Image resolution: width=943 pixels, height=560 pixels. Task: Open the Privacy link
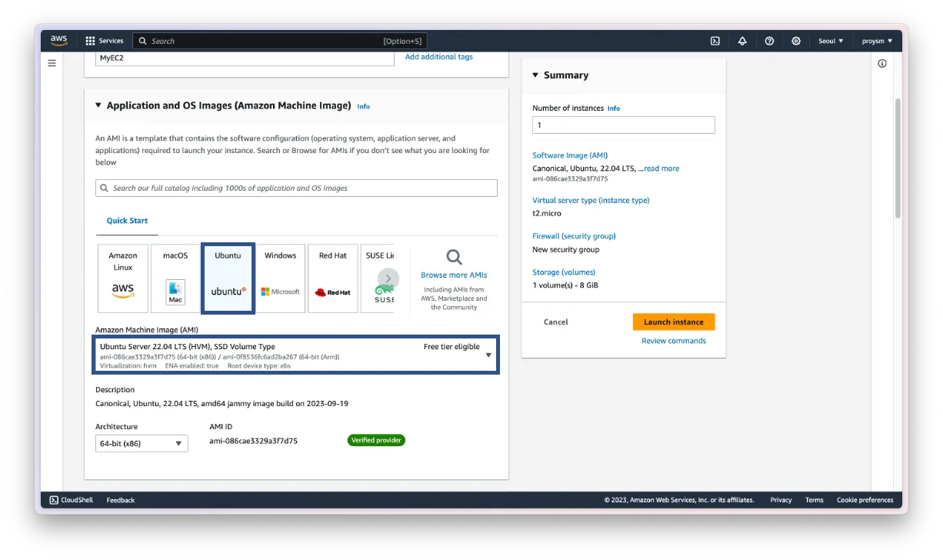click(x=781, y=500)
